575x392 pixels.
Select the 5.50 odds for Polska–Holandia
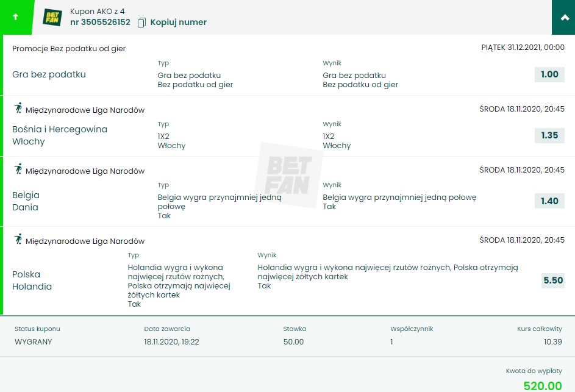(x=552, y=280)
